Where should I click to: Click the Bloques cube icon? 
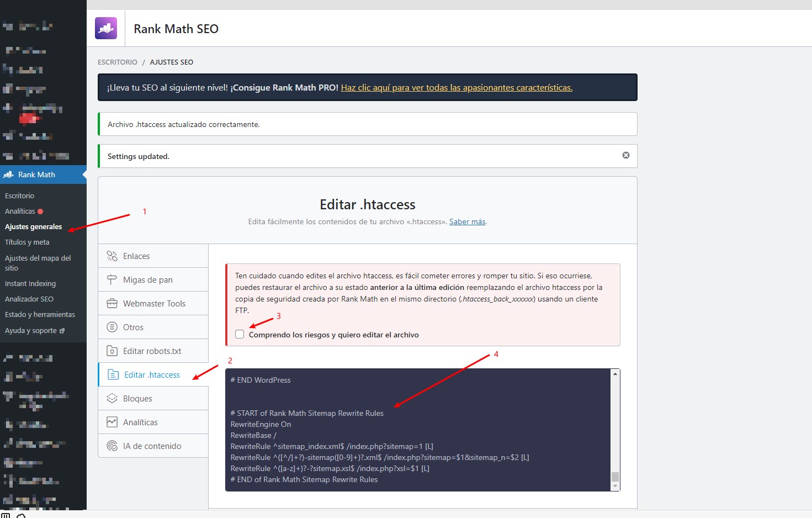coord(112,399)
